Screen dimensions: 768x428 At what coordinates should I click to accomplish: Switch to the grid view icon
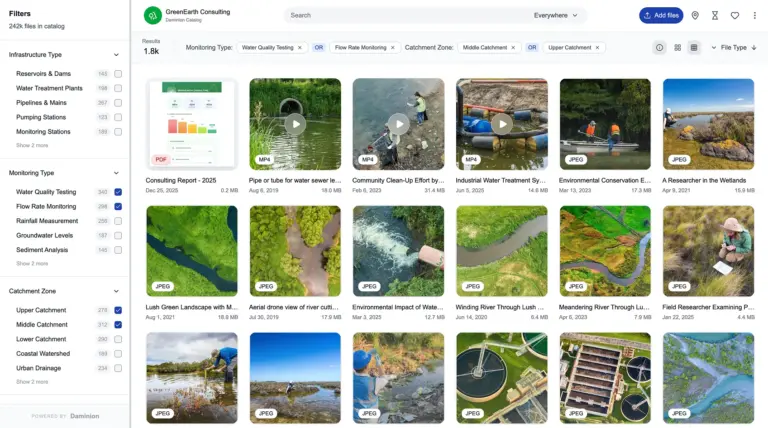click(x=677, y=47)
